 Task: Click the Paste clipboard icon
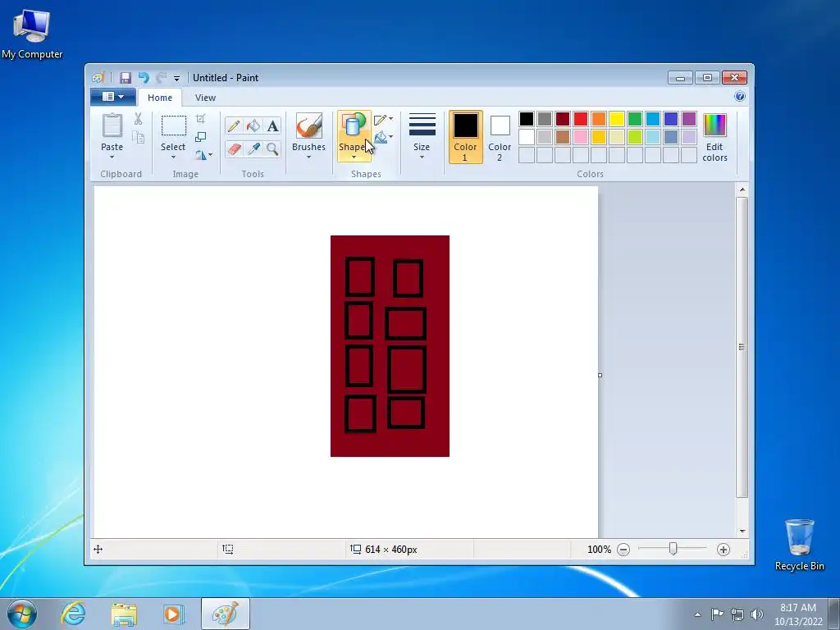(x=112, y=126)
